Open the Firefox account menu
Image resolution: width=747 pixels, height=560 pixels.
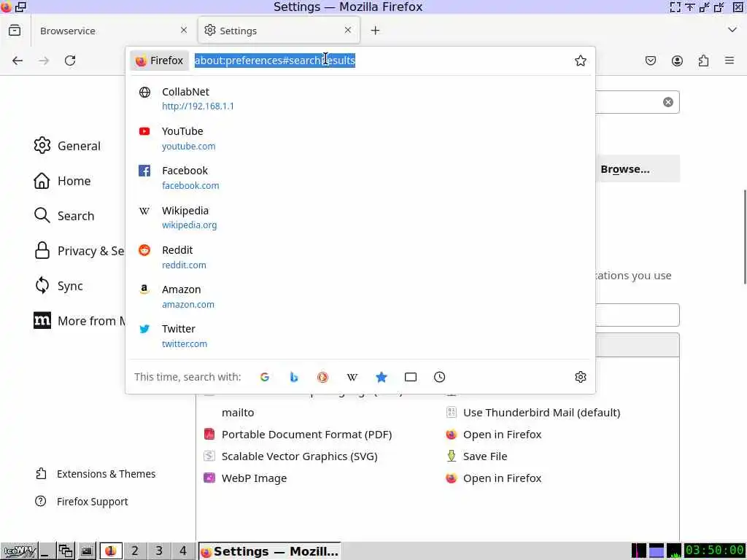click(677, 61)
